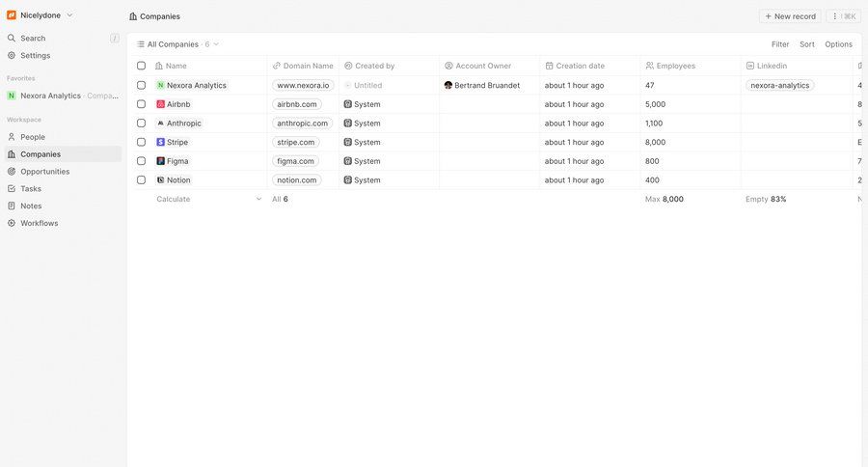The image size is (868, 467).
Task: Open the figma.com domain chip
Action: [x=295, y=161]
